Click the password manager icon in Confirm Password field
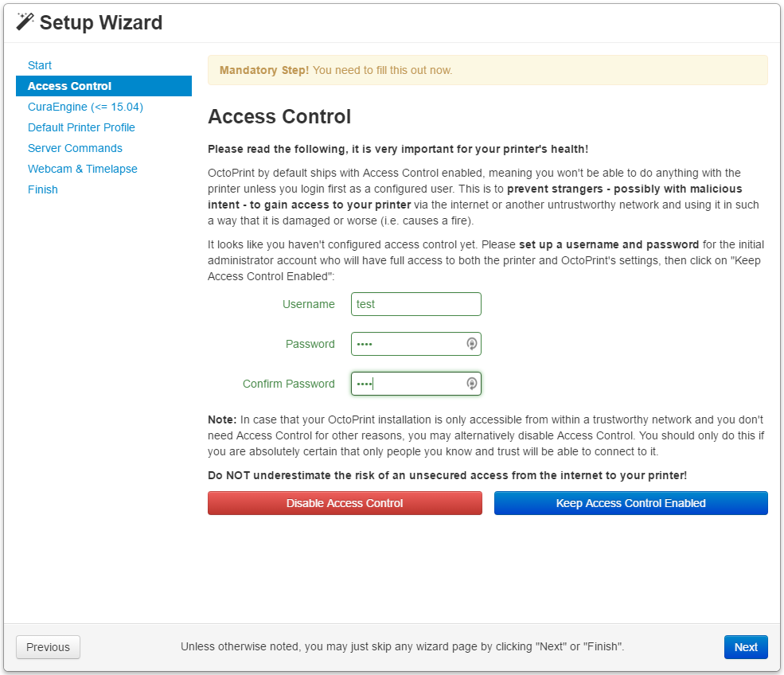This screenshot has height=675, width=784. (x=471, y=384)
